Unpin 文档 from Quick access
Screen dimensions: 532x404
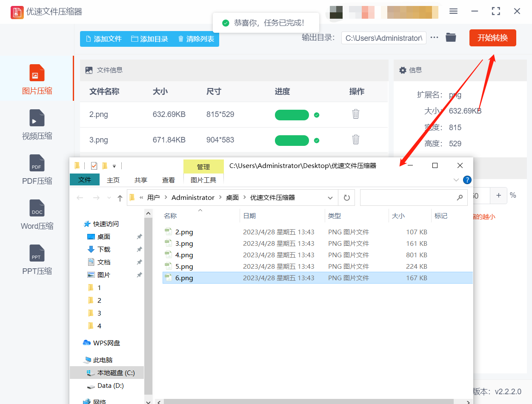(x=139, y=262)
